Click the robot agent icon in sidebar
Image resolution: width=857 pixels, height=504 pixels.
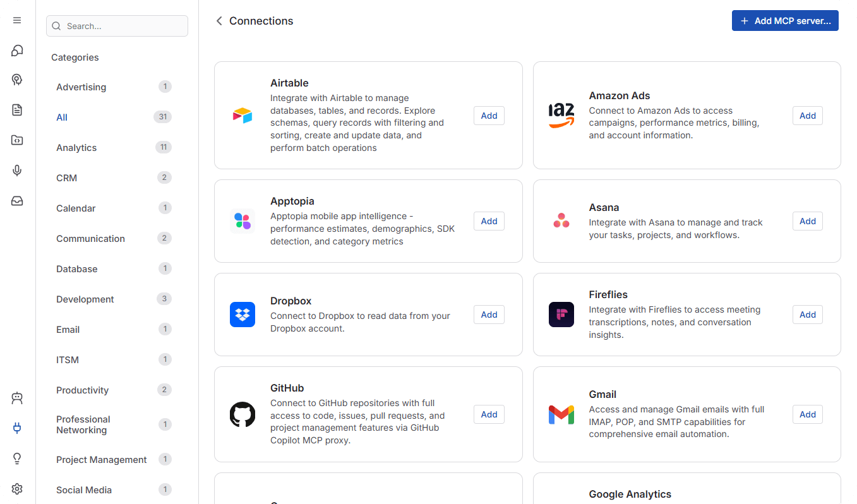click(x=17, y=398)
